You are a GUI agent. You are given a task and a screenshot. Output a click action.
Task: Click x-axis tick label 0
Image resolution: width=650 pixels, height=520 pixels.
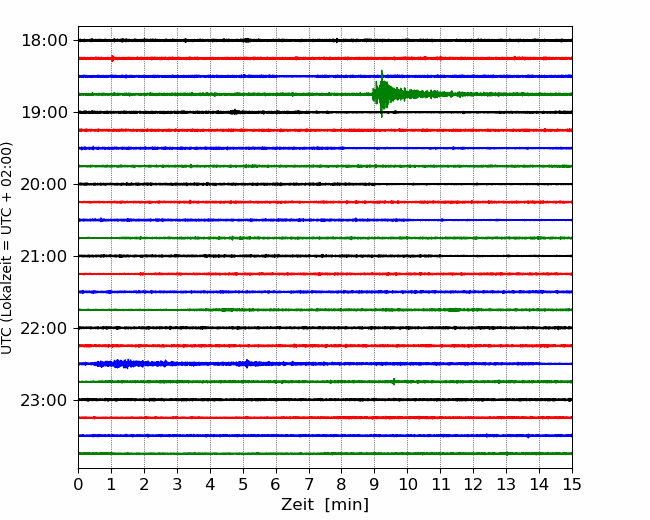(78, 484)
